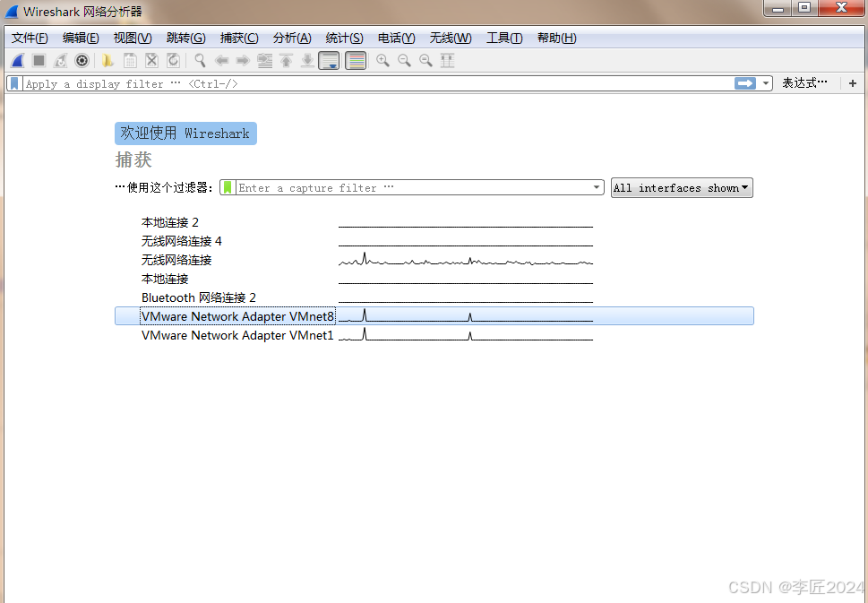Open the 文件(F) menu
Image resolution: width=868 pixels, height=603 pixels.
(30, 38)
